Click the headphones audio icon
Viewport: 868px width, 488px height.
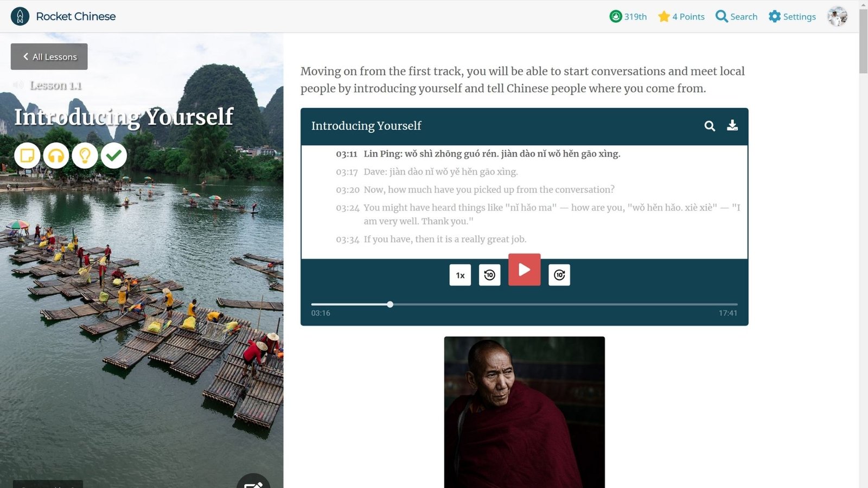(x=56, y=156)
